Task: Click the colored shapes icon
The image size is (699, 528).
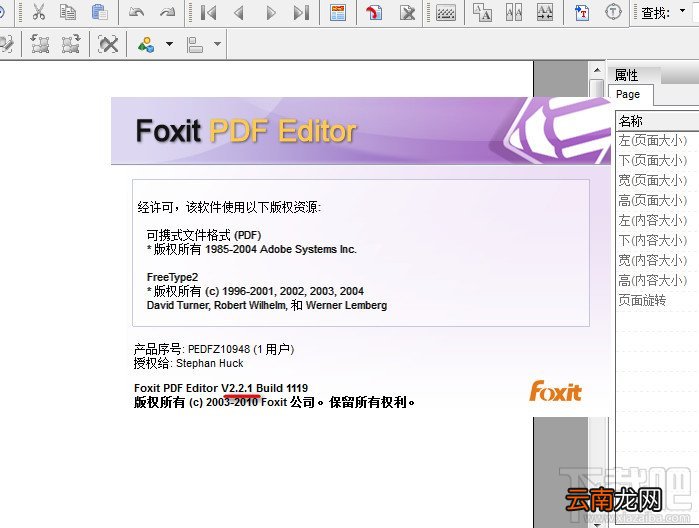Action: (146, 44)
